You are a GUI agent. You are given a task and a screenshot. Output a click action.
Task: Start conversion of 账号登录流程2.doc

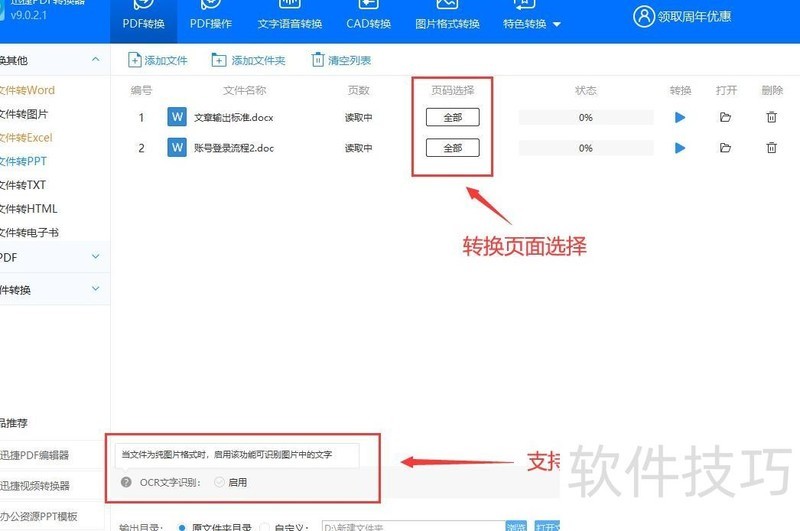pyautogui.click(x=680, y=148)
